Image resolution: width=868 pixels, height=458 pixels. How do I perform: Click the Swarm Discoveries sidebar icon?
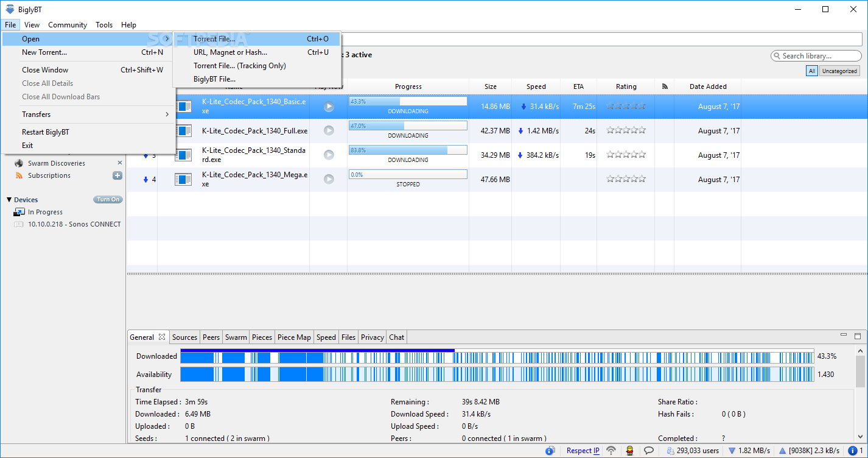coord(18,163)
